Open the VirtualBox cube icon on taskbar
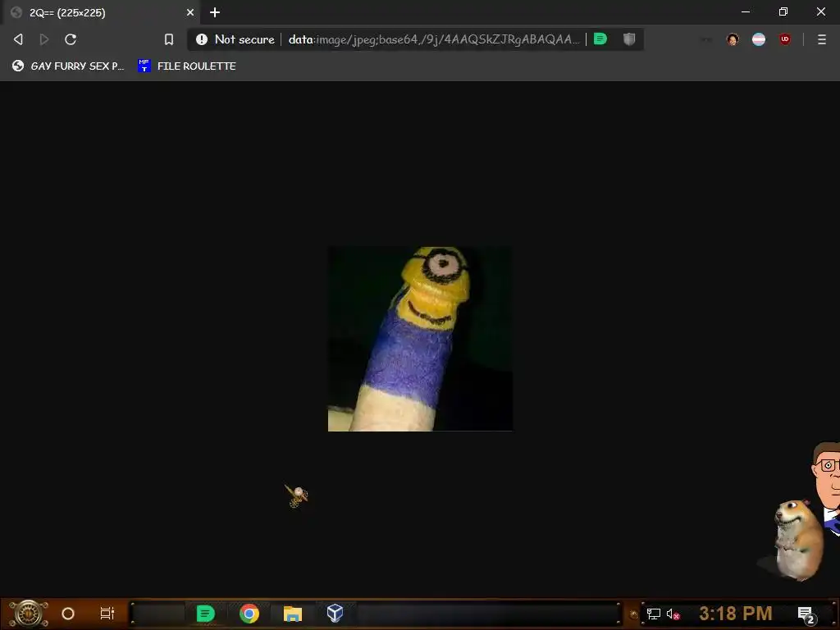Screen dimensions: 840x630 [x=335, y=613]
